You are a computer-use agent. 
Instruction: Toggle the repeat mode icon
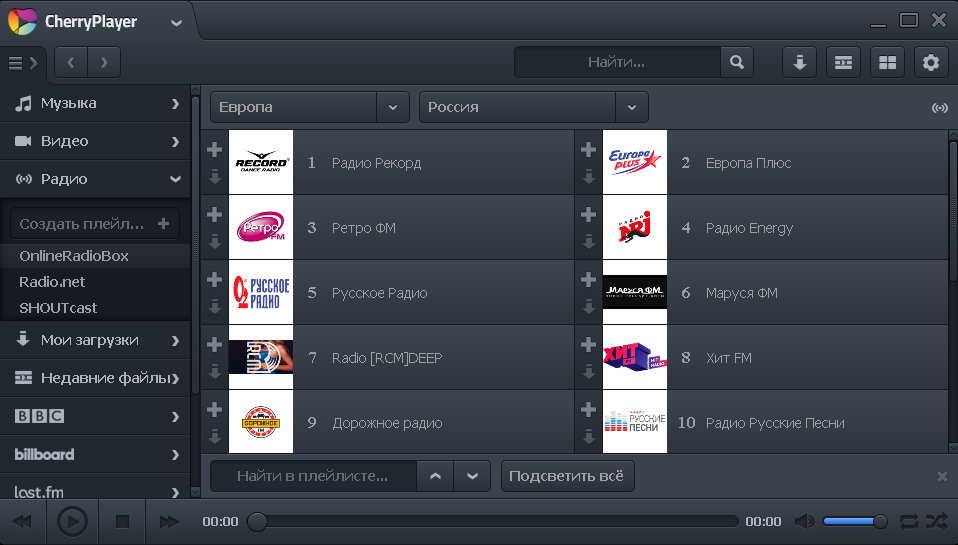point(909,522)
